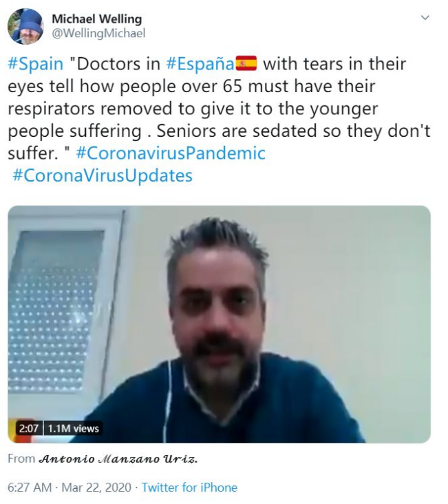Open the Antonio Manzano Uriz source link

click(x=118, y=459)
